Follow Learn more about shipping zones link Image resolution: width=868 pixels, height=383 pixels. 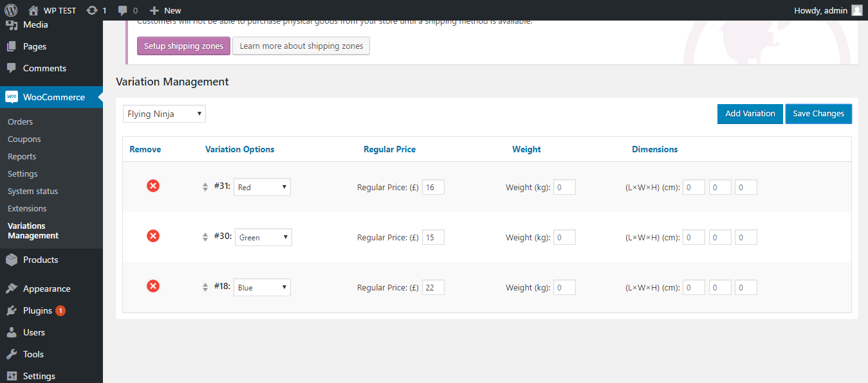(301, 46)
